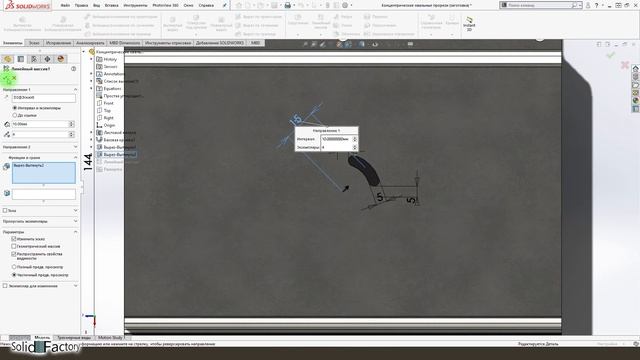
Task: Click the faces-to-pattern cube icon
Action: [7, 193]
